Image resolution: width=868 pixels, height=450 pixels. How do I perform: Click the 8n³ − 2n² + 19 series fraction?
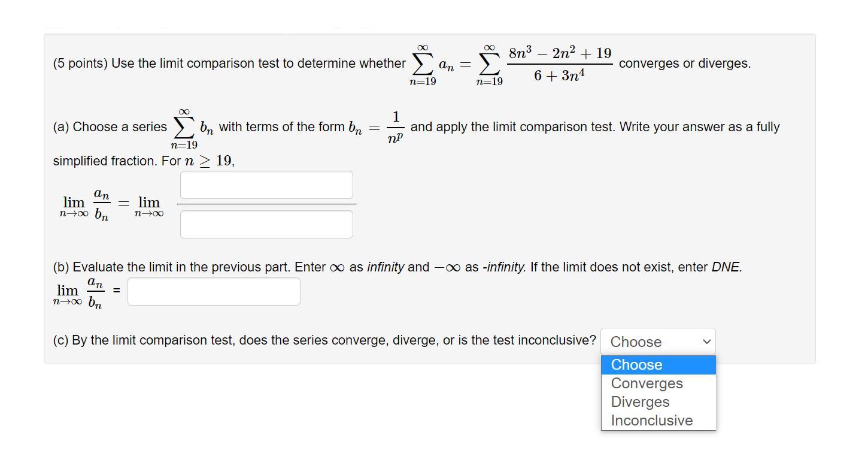click(559, 64)
